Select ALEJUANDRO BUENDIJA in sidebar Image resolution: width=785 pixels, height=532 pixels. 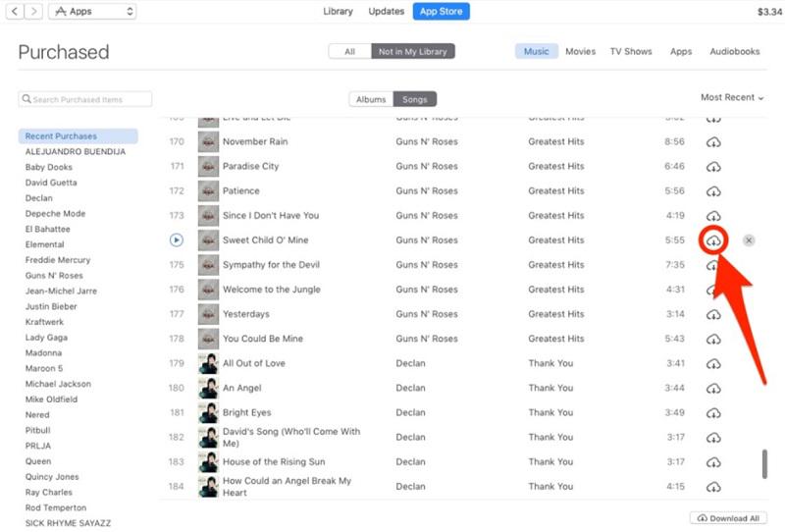[76, 151]
